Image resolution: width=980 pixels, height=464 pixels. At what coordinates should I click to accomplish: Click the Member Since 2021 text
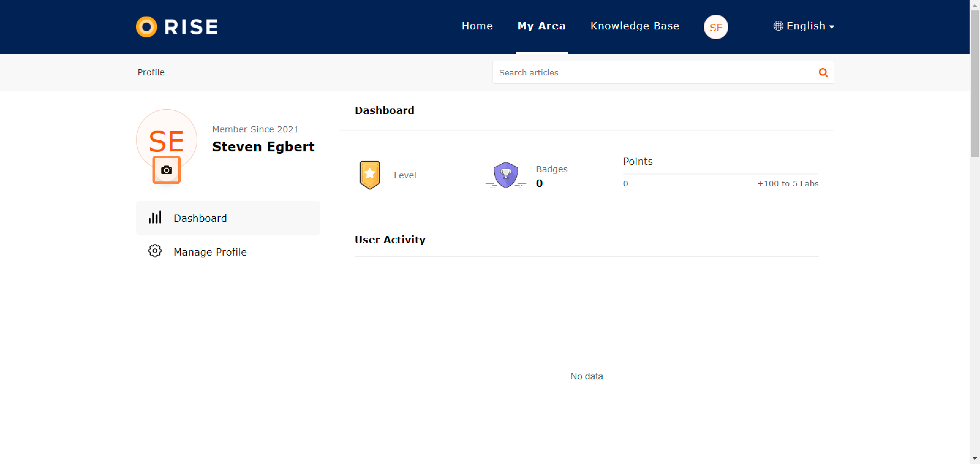click(x=255, y=129)
